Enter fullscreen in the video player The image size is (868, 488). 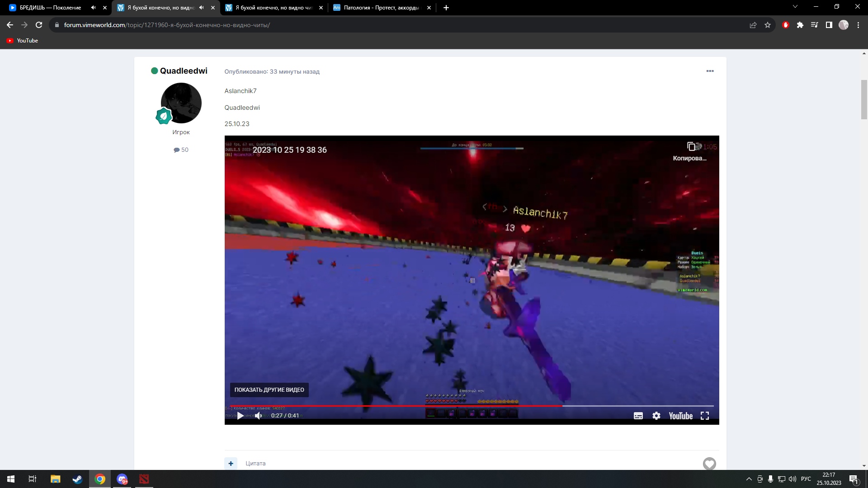point(705,416)
